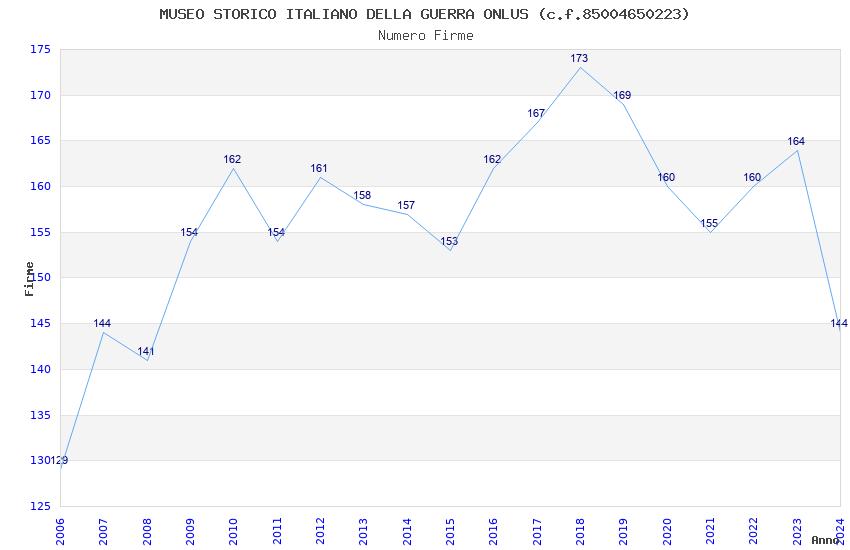Click the 175 y-axis tick label
The image size is (850, 550).
tap(40, 50)
